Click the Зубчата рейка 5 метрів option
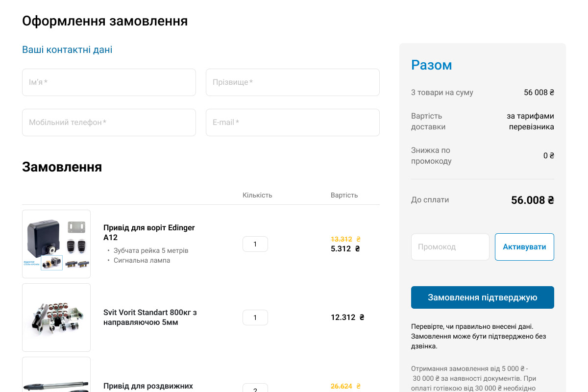This screenshot has width=588, height=392. click(x=151, y=250)
